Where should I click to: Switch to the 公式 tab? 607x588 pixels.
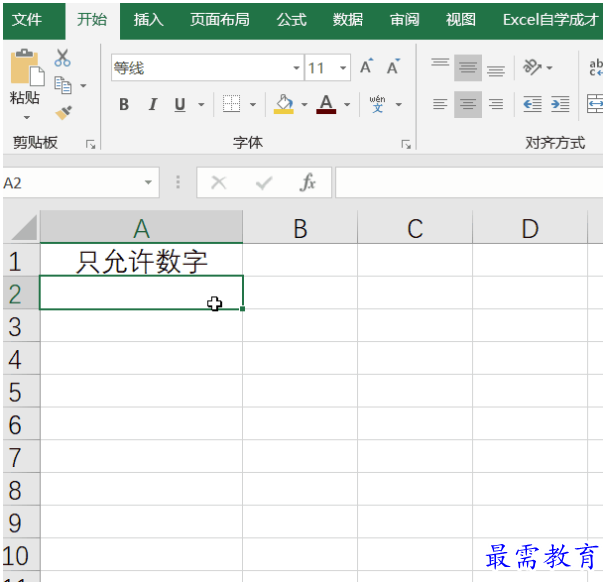coord(291,20)
